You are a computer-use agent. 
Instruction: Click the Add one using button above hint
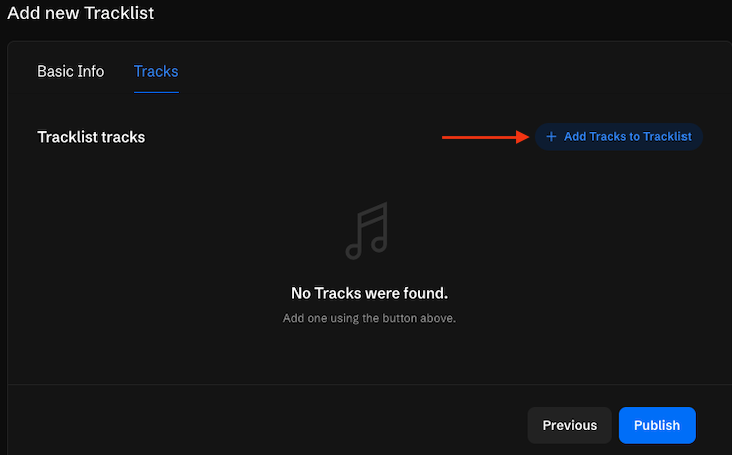pyautogui.click(x=369, y=318)
